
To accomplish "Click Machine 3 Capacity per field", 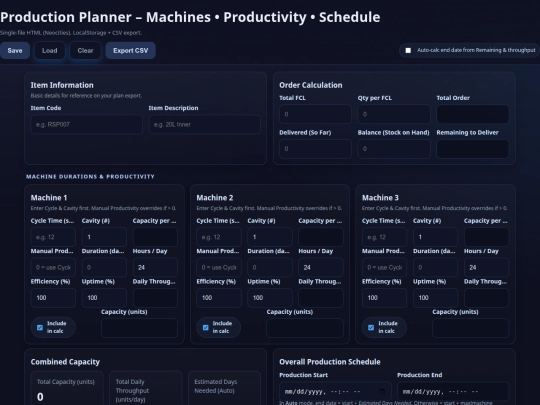I will [486, 237].
